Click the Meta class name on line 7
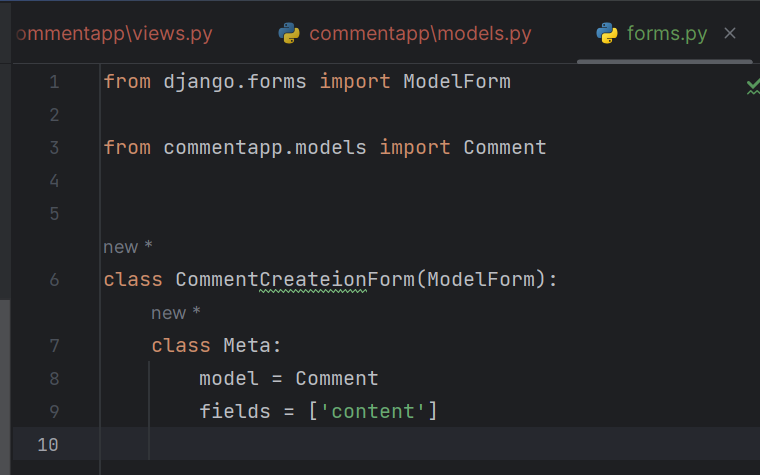 pyautogui.click(x=247, y=346)
